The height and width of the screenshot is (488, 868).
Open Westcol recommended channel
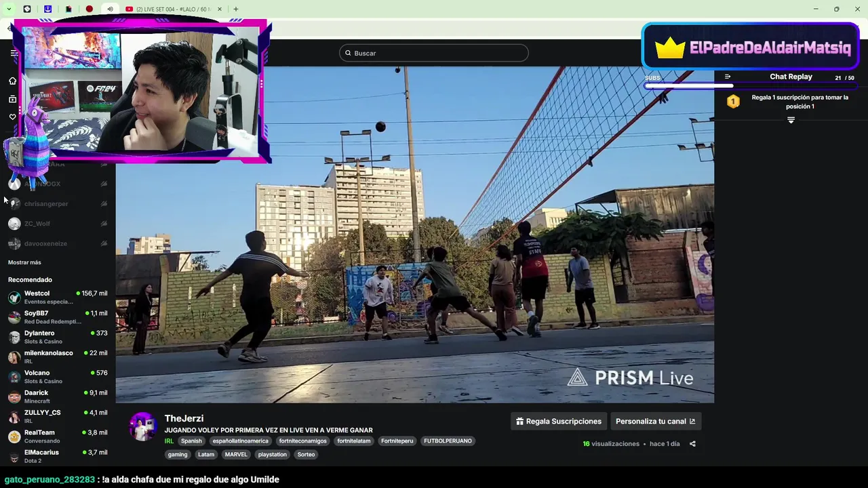click(58, 298)
